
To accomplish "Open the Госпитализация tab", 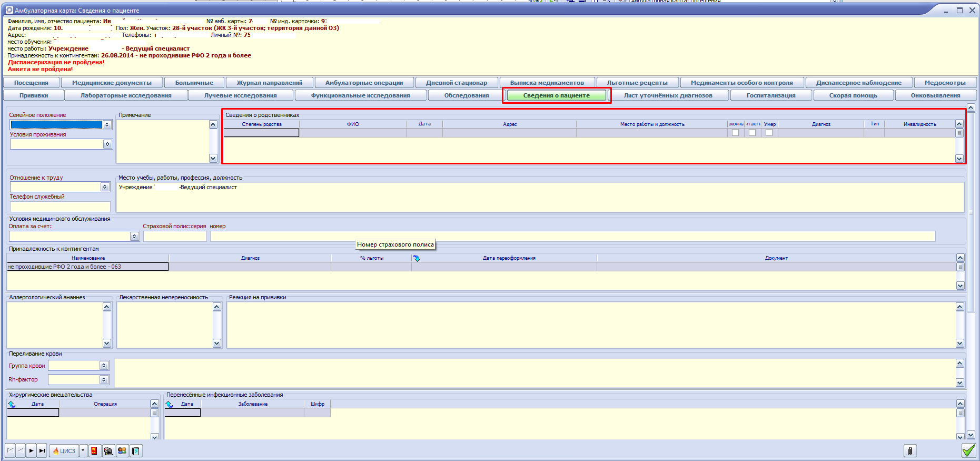I will (770, 95).
